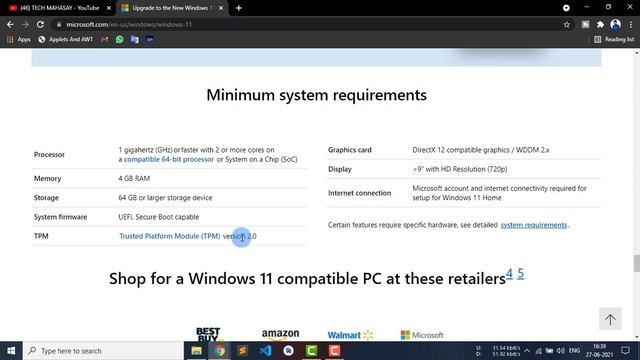Click the address bar URL

pyautogui.click(x=129, y=24)
